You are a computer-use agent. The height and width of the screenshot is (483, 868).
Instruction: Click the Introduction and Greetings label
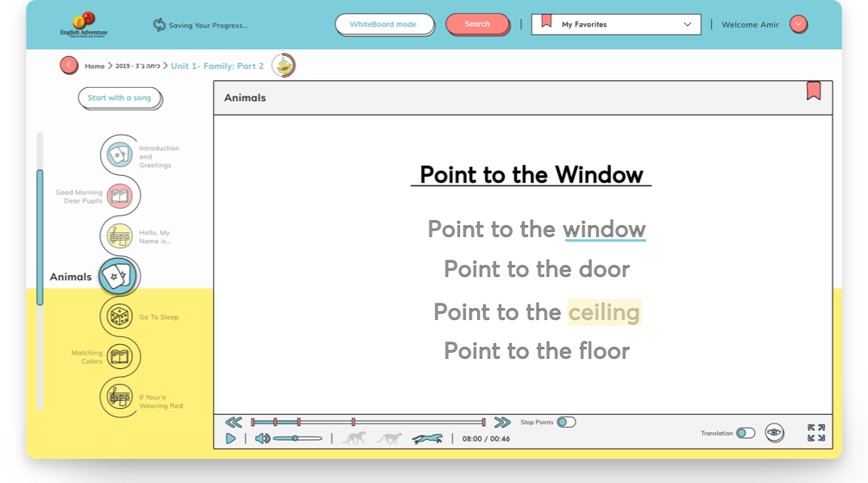[x=159, y=157]
